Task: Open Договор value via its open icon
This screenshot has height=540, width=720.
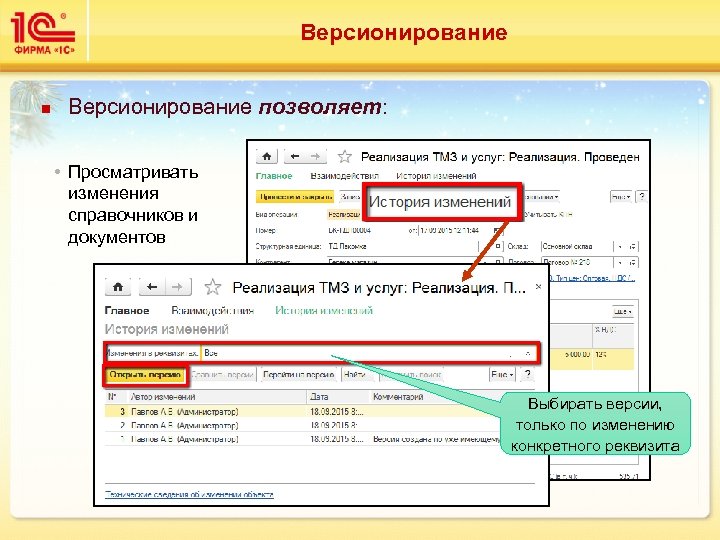Action: coord(632,262)
